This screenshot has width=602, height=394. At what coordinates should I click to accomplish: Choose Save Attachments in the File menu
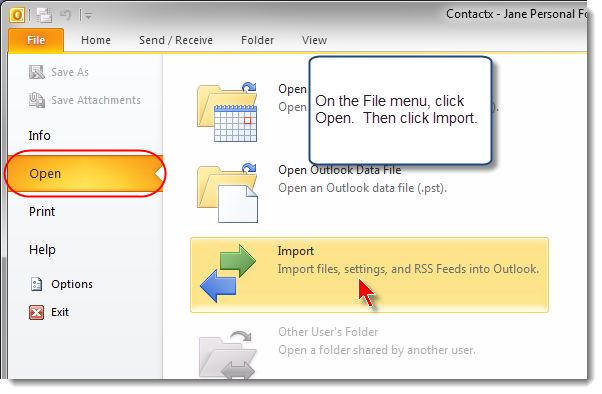click(x=96, y=100)
